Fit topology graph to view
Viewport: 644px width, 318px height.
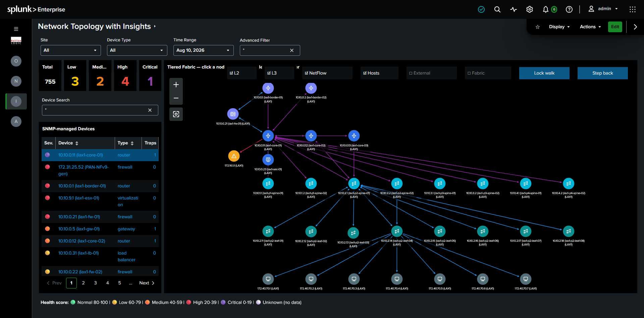click(x=176, y=114)
